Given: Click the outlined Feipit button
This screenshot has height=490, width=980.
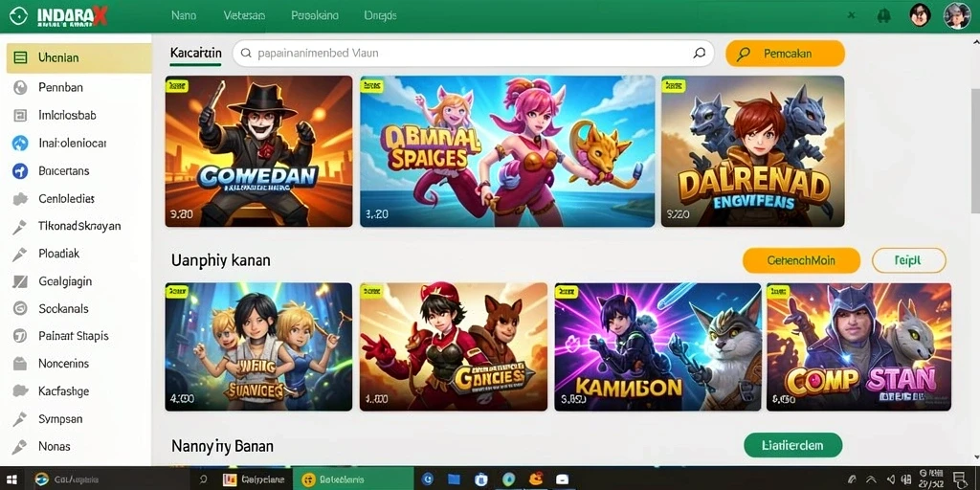Looking at the screenshot, I should (908, 260).
